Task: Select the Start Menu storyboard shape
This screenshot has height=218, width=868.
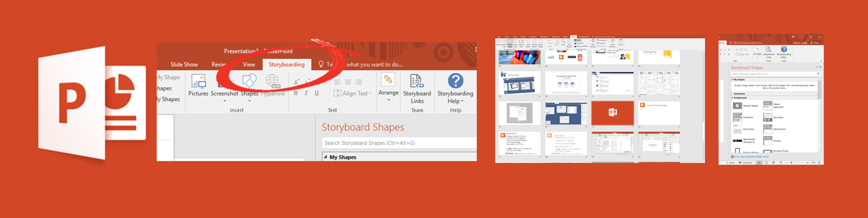Action: [x=773, y=117]
